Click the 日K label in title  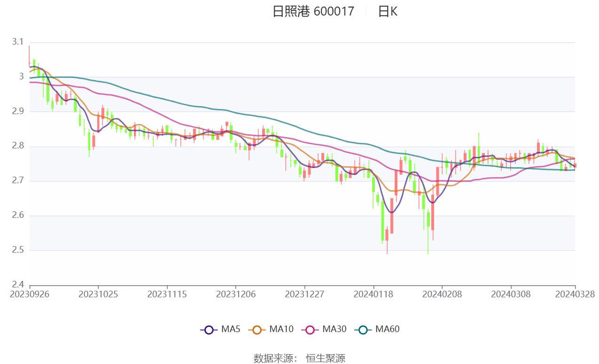point(388,11)
